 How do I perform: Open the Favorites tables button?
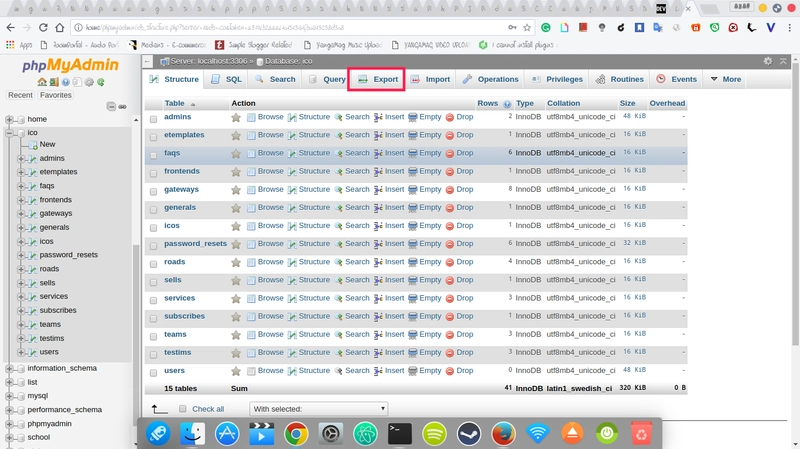pyautogui.click(x=56, y=95)
